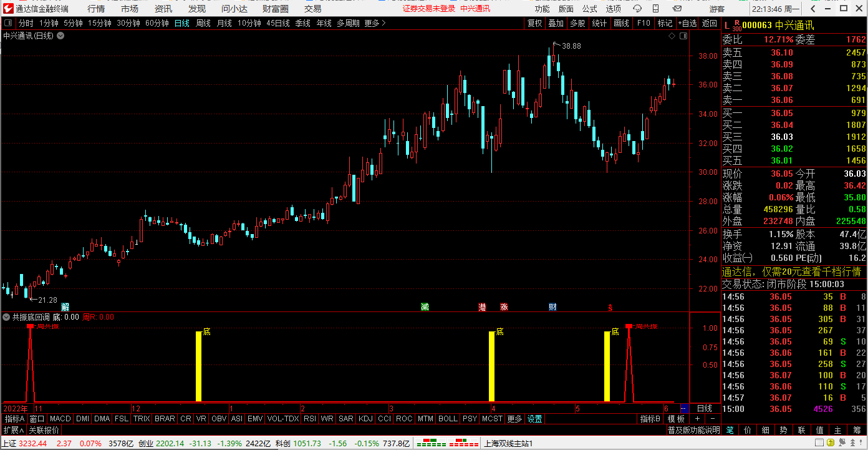The image size is (868, 450).
Task: Open the 交易 menu
Action: (313, 9)
